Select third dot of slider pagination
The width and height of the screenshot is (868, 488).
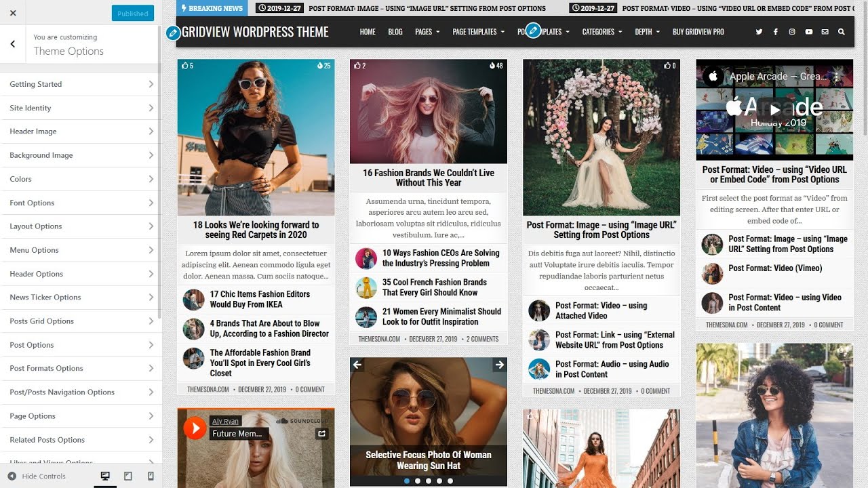point(429,481)
